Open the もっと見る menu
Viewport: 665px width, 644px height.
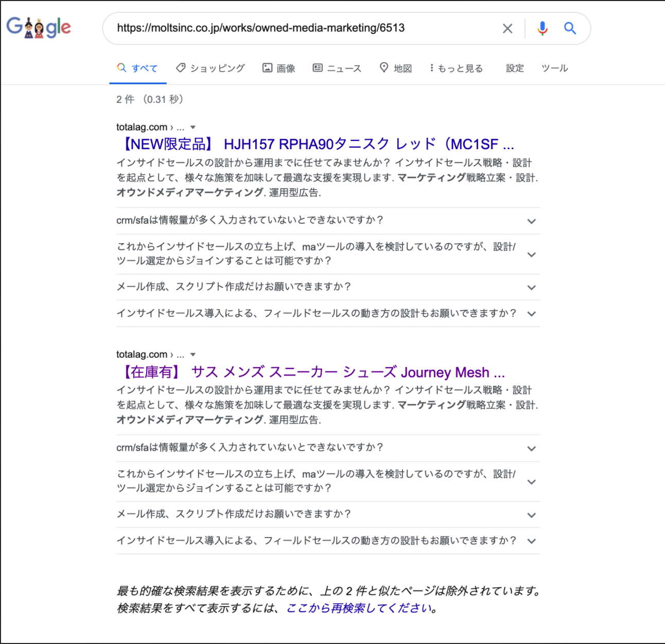coord(456,68)
